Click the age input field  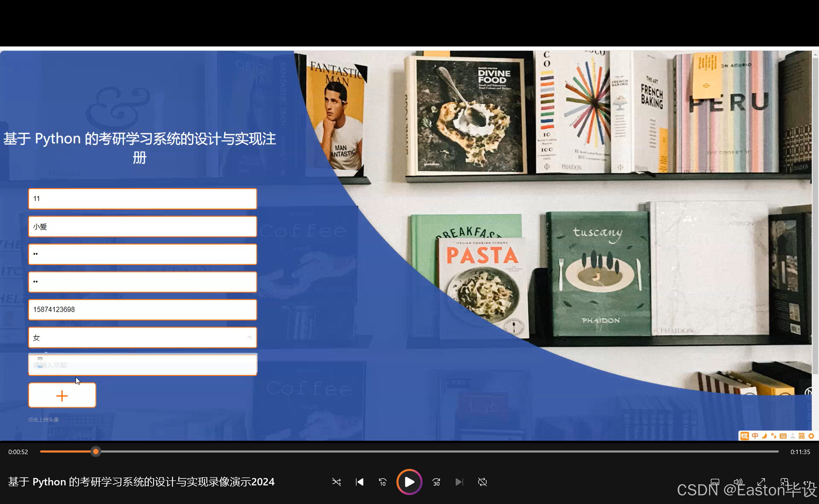coord(143,365)
